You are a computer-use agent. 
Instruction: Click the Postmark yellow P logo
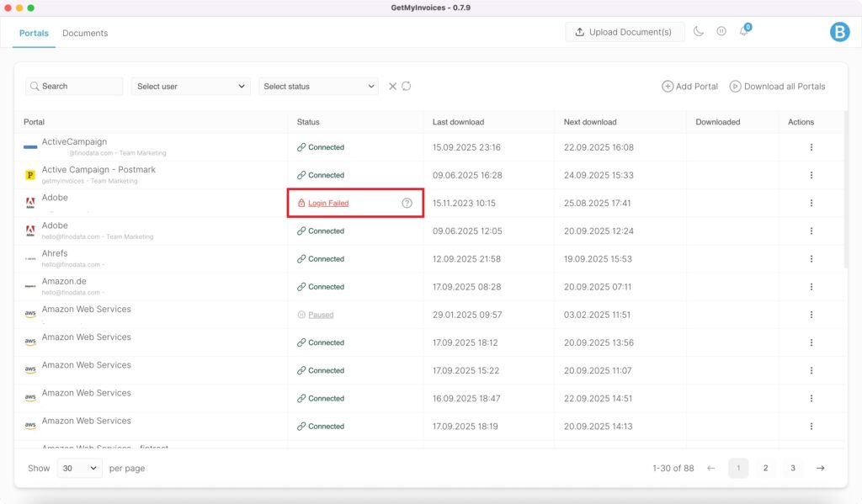(x=30, y=175)
